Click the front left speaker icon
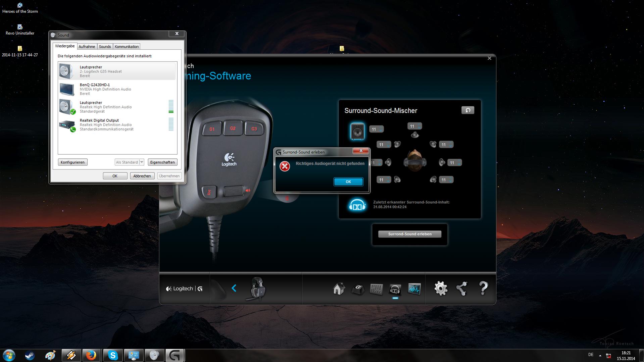644x362 pixels. (397, 144)
